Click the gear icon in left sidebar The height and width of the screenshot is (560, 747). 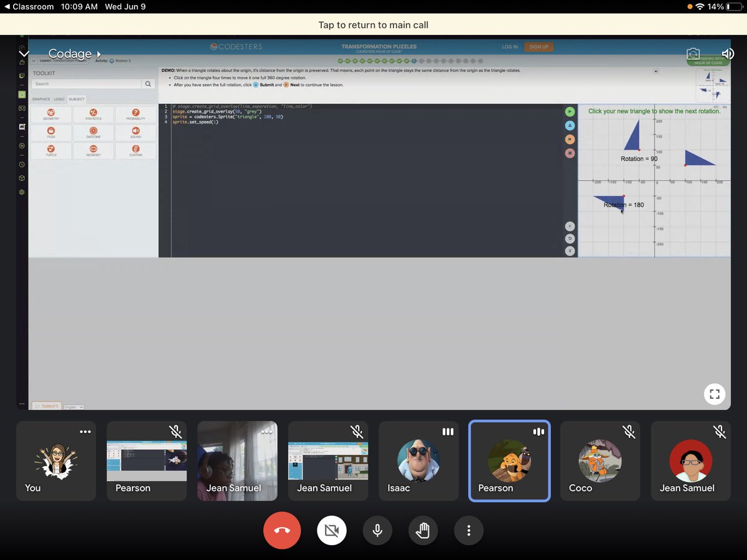[22, 192]
